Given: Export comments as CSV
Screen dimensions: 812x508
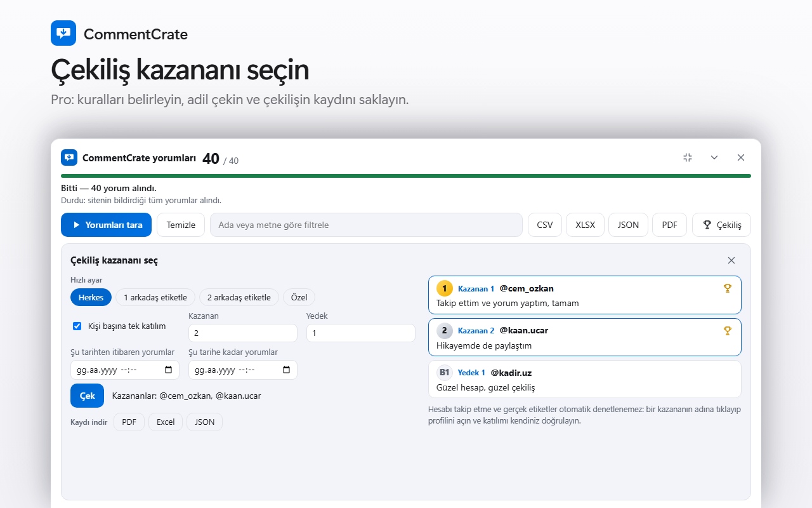Looking at the screenshot, I should [x=545, y=225].
